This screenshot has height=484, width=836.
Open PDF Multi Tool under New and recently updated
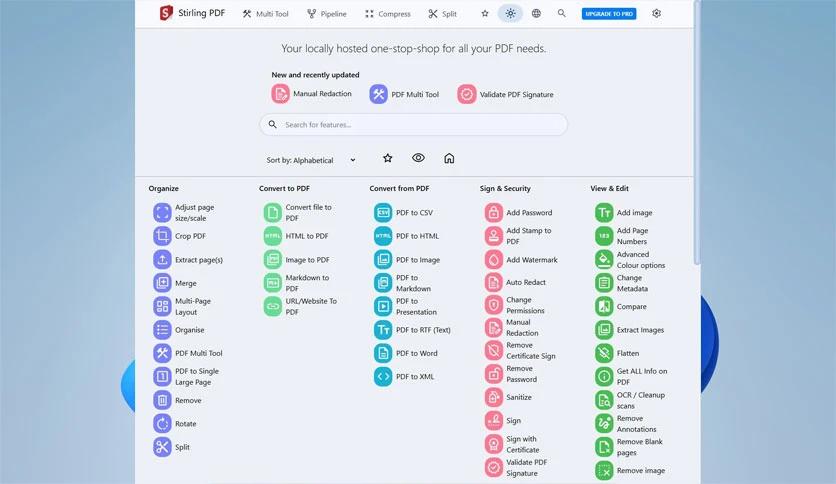(x=404, y=94)
